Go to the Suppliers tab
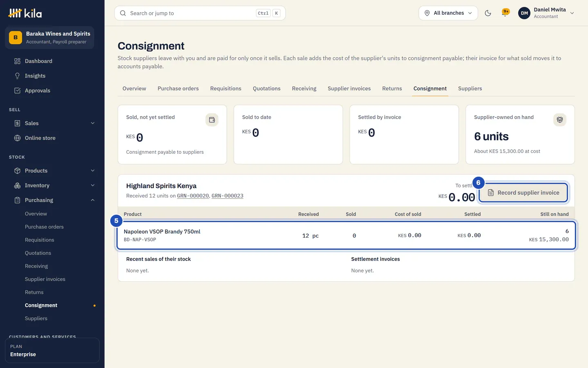Image resolution: width=588 pixels, height=368 pixels. 470,88
